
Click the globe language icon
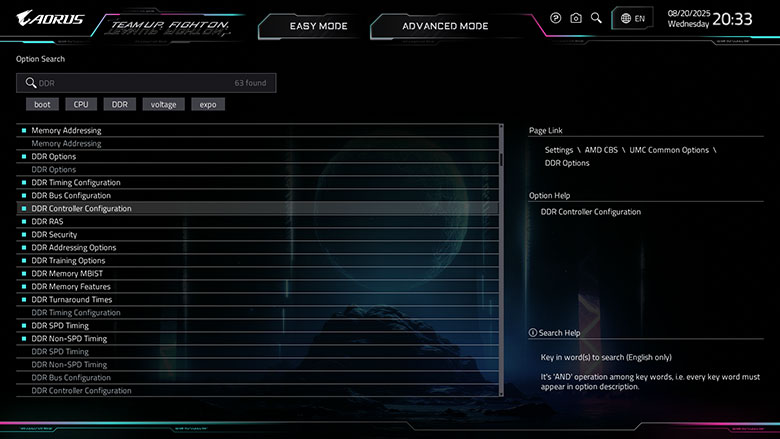[626, 18]
